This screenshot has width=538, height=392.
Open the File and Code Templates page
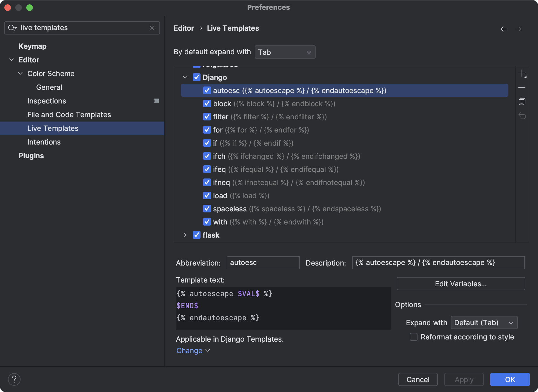(69, 114)
